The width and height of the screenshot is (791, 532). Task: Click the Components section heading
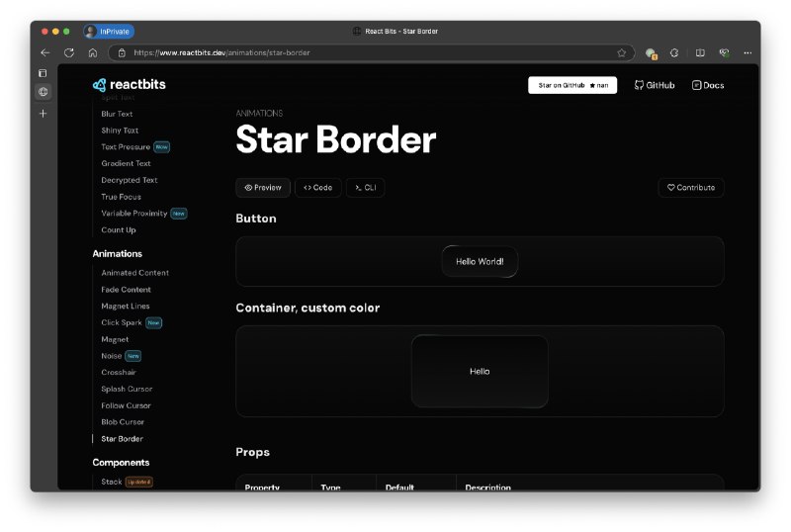coord(121,463)
